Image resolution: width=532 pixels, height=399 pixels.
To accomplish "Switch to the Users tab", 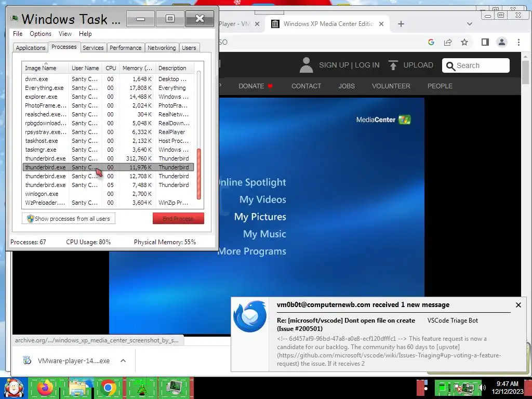I will (189, 48).
